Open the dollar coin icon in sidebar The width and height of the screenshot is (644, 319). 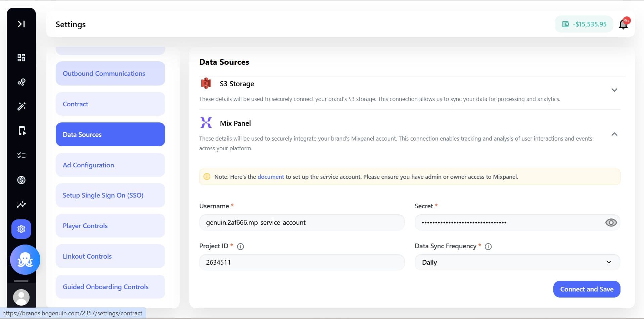[21, 180]
